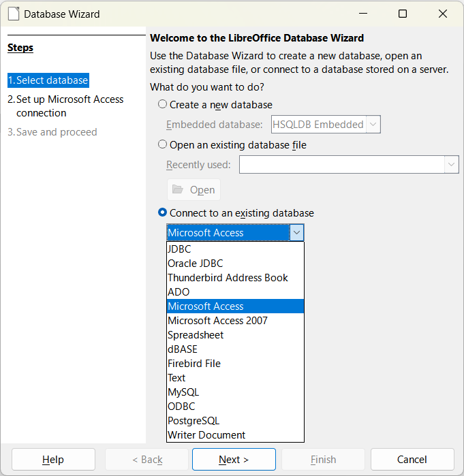Collapse the Microsoft Access database type dropdown
The image size is (464, 476).
296,232
